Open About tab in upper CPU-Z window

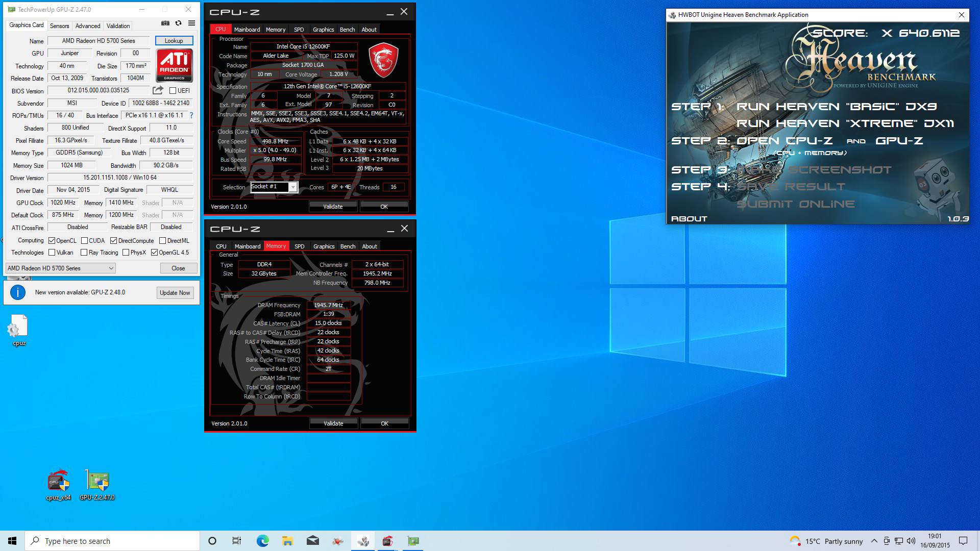click(x=369, y=30)
